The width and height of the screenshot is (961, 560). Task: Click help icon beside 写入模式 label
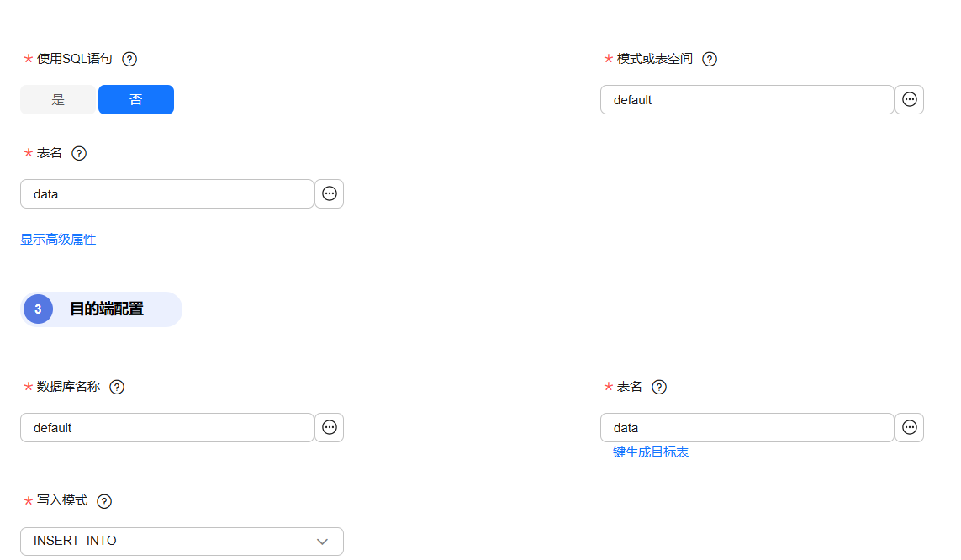coord(104,501)
